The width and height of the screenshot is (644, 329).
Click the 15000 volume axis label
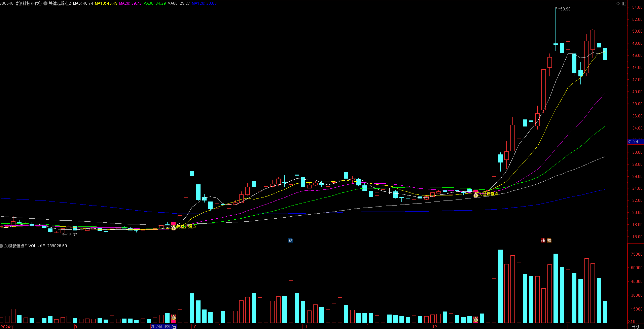(x=637, y=309)
